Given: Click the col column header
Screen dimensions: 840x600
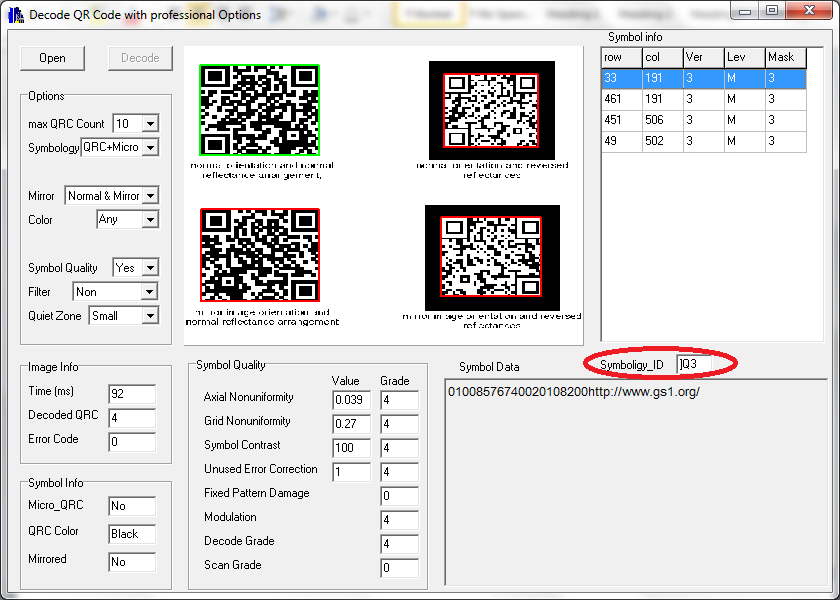Looking at the screenshot, I should (663, 57).
